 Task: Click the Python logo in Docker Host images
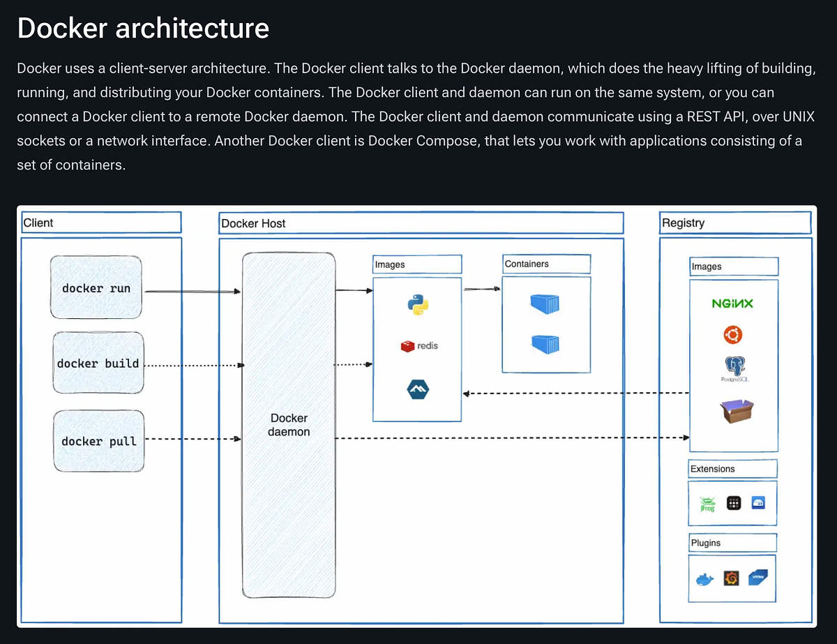(x=417, y=304)
